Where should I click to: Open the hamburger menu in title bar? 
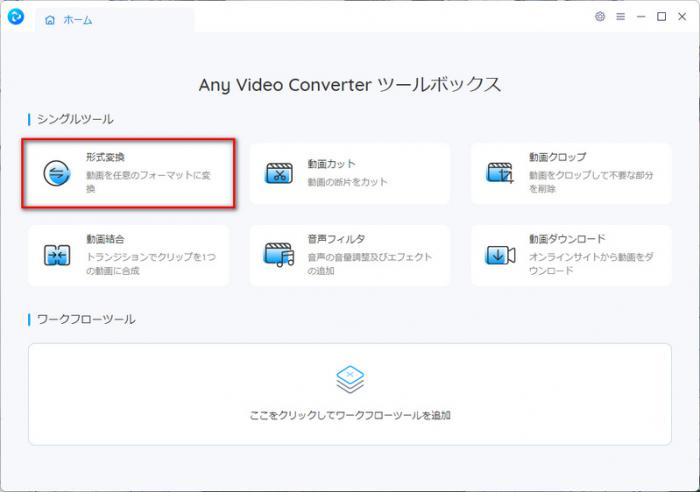pos(621,17)
